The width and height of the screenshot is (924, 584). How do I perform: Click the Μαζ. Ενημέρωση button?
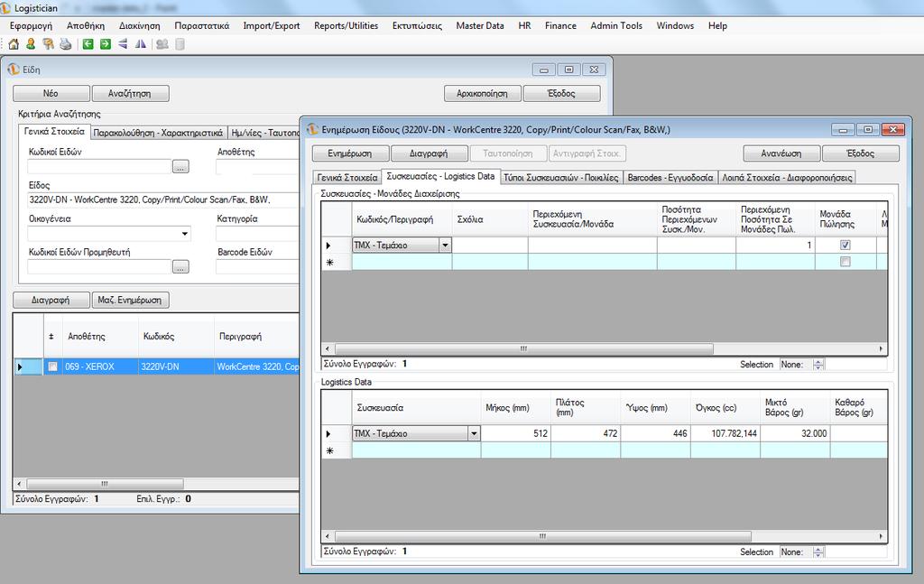[x=130, y=300]
